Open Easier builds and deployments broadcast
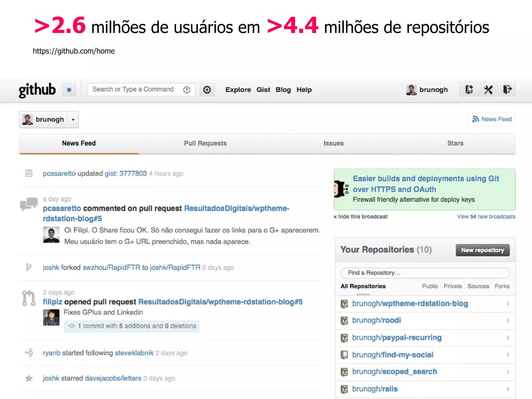 tap(426, 184)
